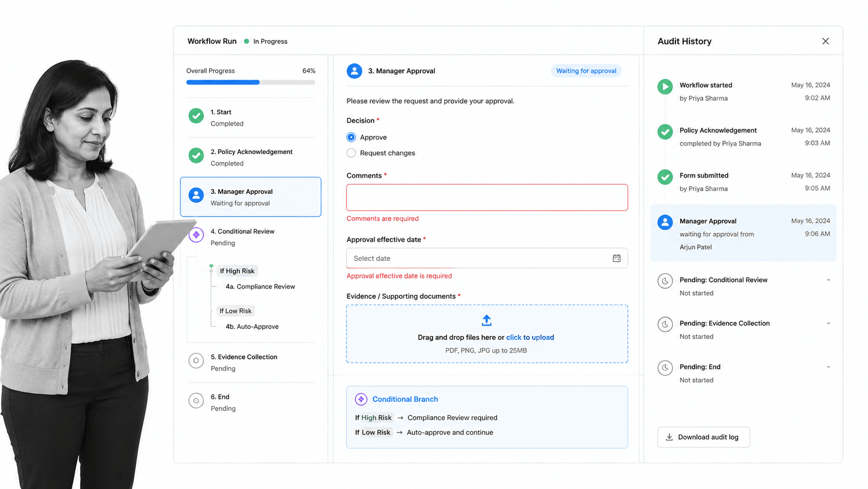Follow the click to upload link
This screenshot has width=868, height=489.
tap(530, 337)
